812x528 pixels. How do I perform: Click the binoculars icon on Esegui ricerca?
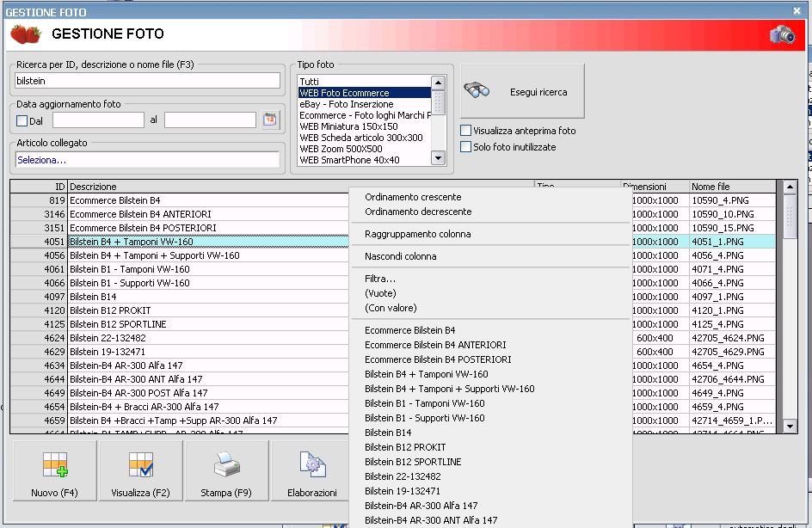click(x=477, y=90)
